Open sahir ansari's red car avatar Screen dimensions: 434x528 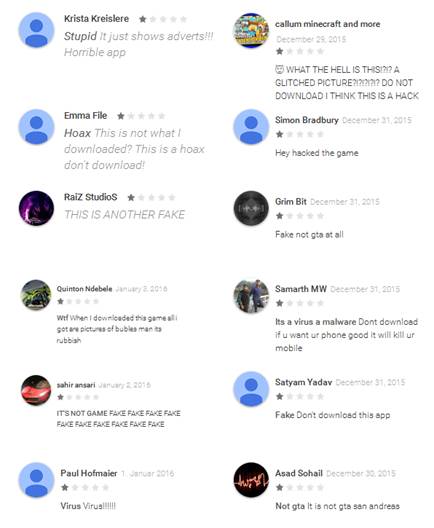[x=36, y=390]
